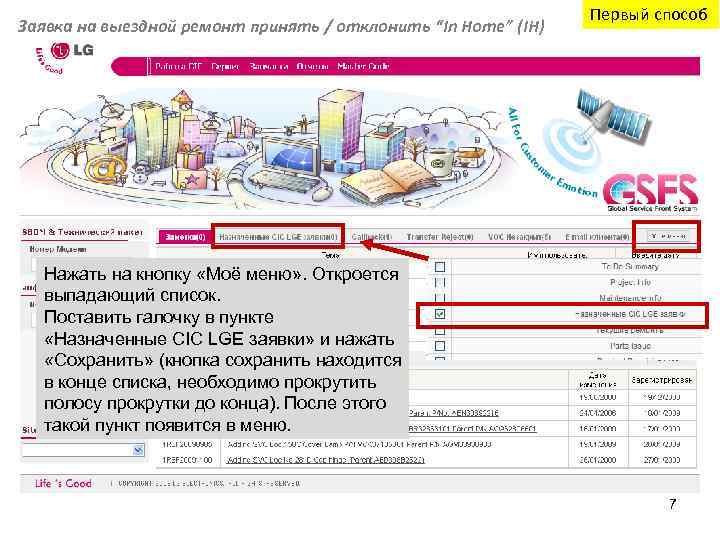Open the link ending with 'AEN33882316'
The width and height of the screenshot is (720, 540).
tap(454, 413)
